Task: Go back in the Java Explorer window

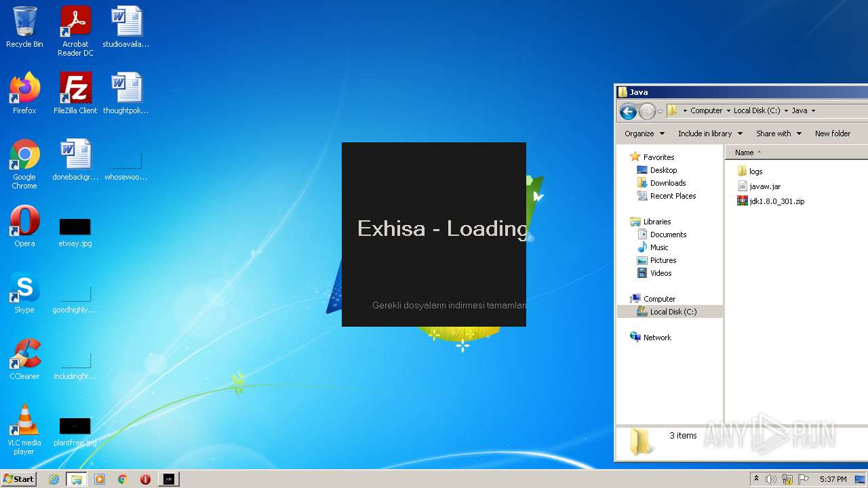Action: (x=628, y=111)
